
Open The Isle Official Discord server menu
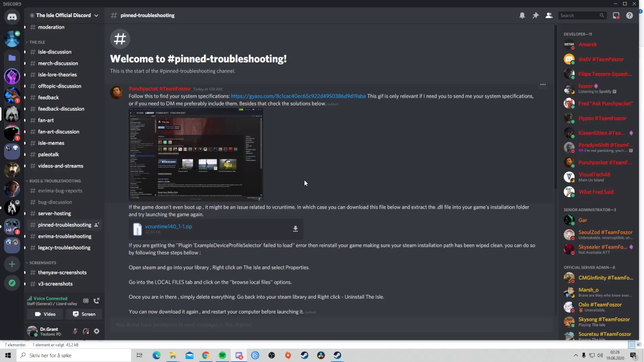(64, 16)
